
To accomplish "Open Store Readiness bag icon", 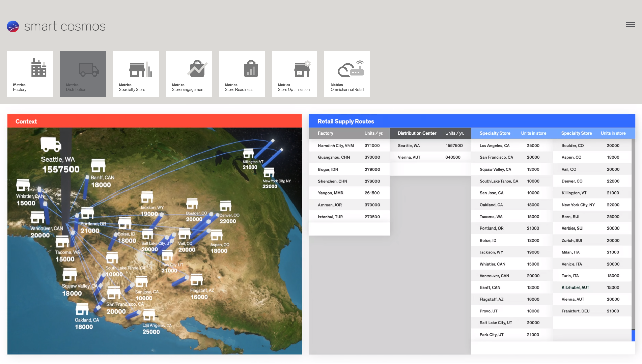I will pyautogui.click(x=251, y=69).
